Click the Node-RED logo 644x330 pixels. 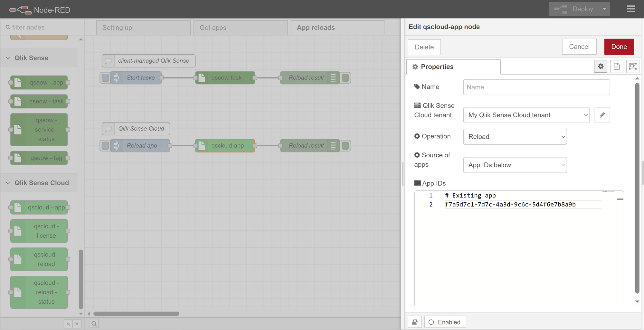(x=40, y=10)
